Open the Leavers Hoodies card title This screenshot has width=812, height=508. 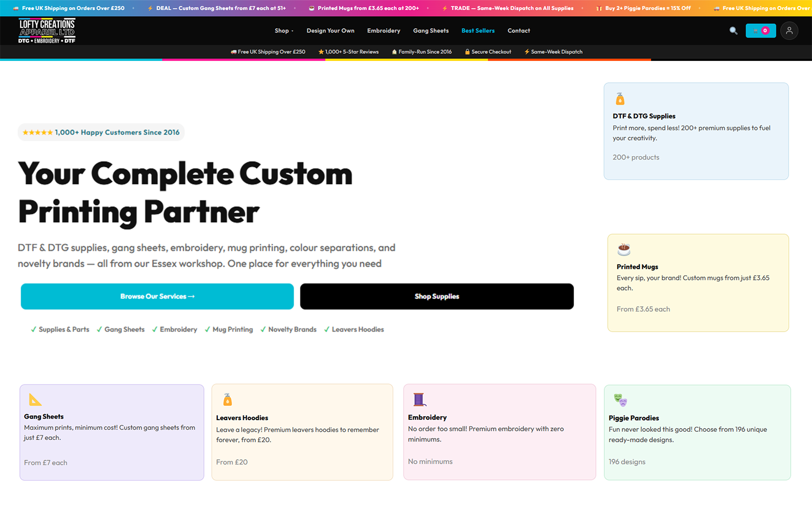242,418
